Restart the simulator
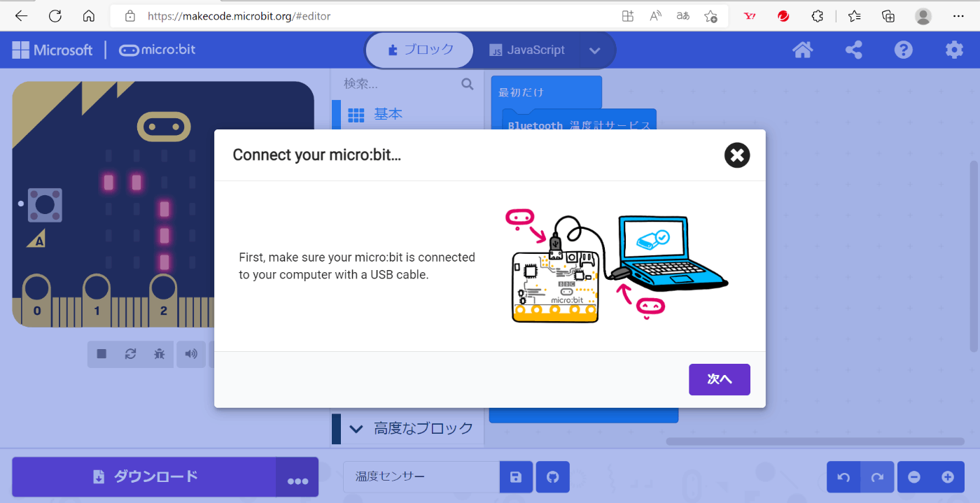 point(130,354)
